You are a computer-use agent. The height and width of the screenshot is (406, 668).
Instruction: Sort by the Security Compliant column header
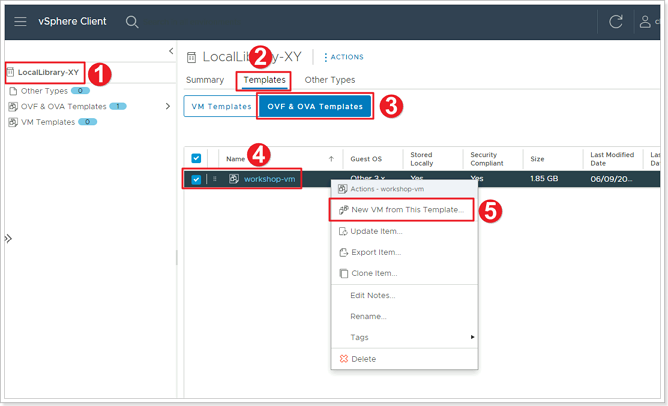pos(487,159)
